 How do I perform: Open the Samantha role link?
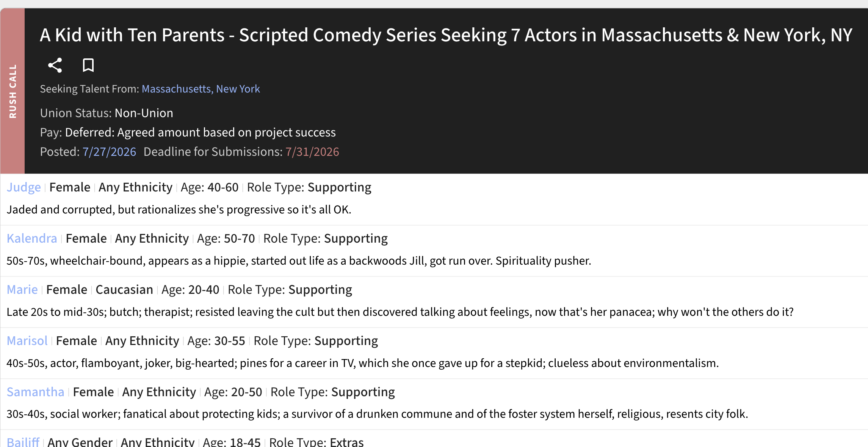click(x=36, y=392)
